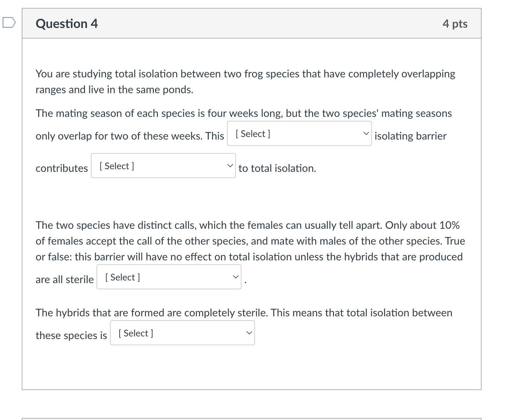
Task: Click the chevron on the contributes Select menu
Action: pos(230,166)
